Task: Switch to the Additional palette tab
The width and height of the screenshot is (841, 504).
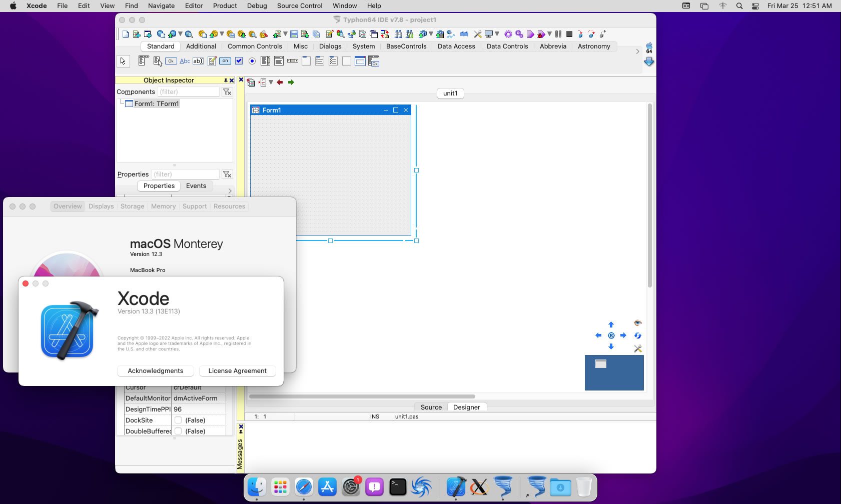Action: [x=201, y=46]
